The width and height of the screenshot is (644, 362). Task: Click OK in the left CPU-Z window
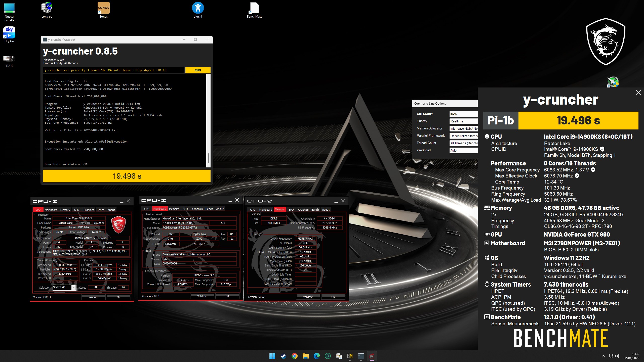[118, 297]
